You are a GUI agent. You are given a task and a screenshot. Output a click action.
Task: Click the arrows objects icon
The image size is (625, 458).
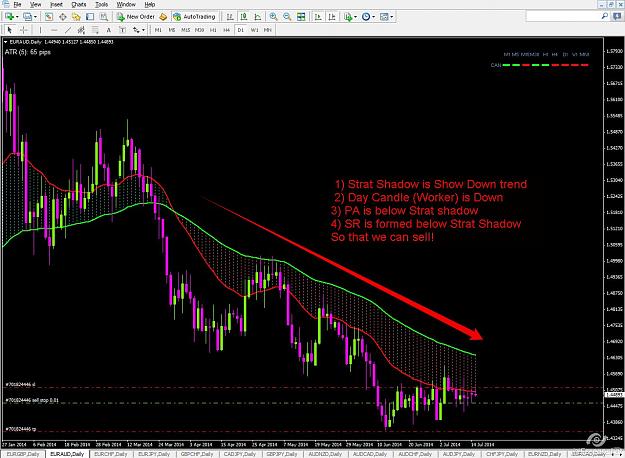pyautogui.click(x=136, y=30)
